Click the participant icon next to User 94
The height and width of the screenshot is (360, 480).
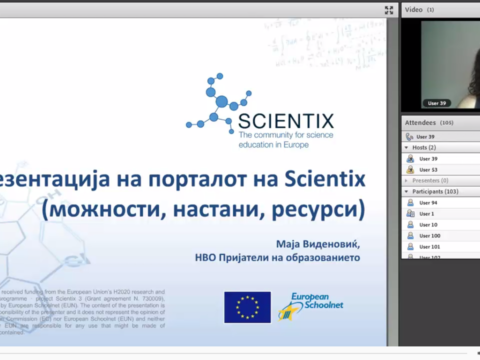(x=410, y=203)
